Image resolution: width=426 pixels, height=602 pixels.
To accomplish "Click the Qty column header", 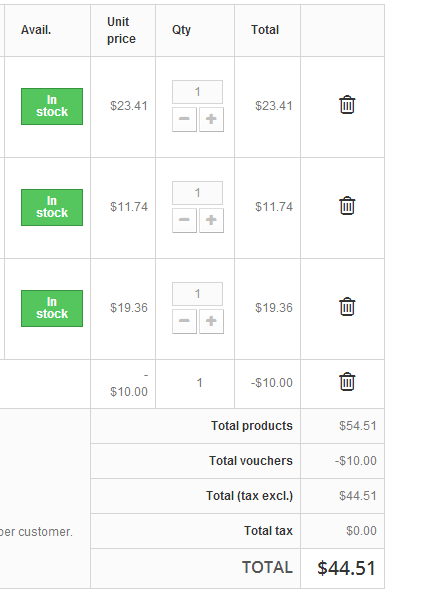I will pos(181,30).
